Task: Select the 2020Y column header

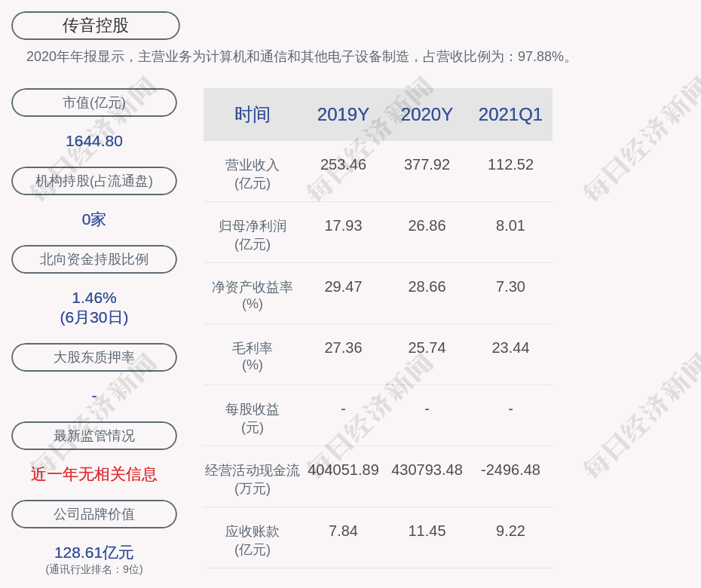Action: click(427, 115)
